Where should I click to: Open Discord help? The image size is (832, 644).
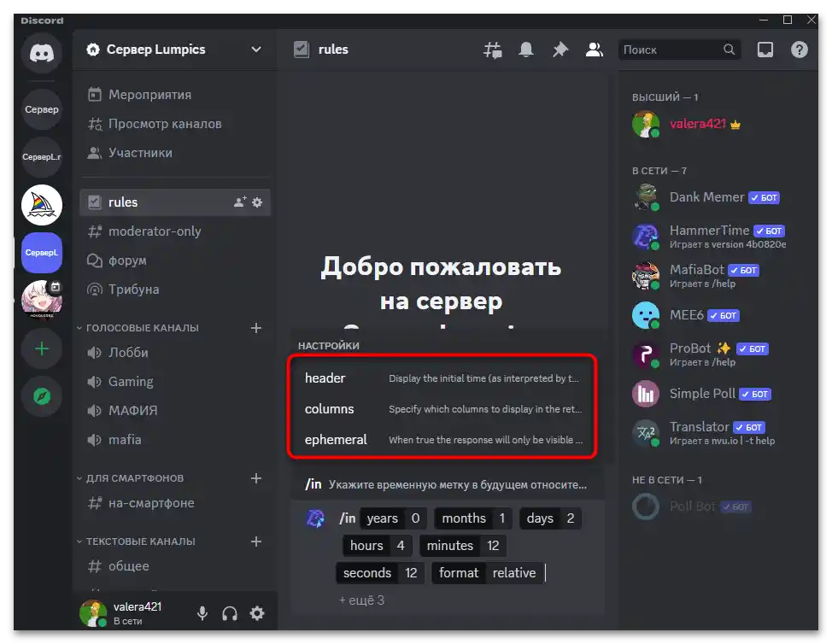[798, 50]
